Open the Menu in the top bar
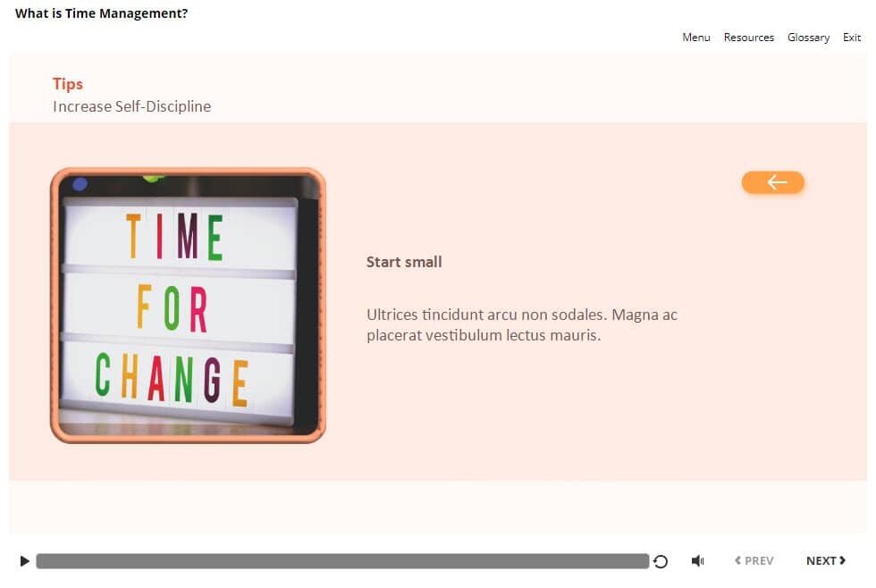 pos(695,38)
